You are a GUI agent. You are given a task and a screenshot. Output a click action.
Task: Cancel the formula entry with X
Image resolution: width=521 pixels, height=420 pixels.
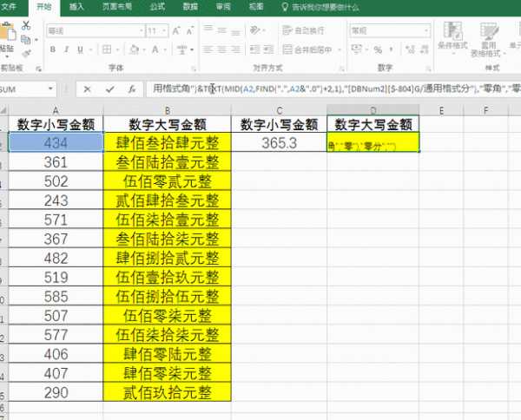87,89
